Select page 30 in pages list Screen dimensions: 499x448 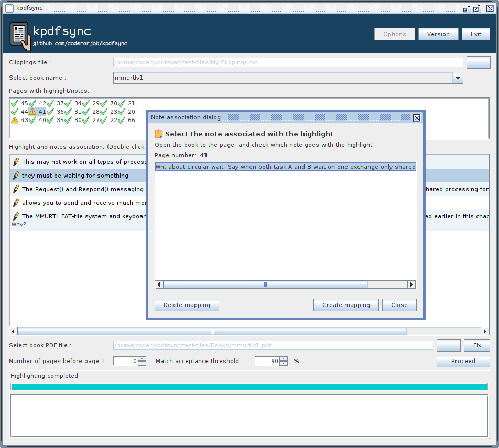[x=73, y=121]
